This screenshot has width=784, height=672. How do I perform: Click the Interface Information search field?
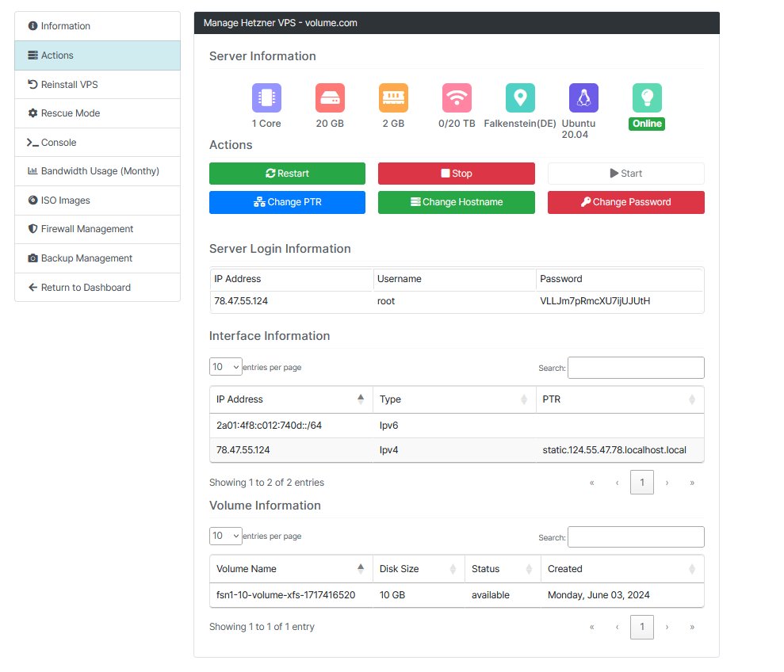point(635,367)
